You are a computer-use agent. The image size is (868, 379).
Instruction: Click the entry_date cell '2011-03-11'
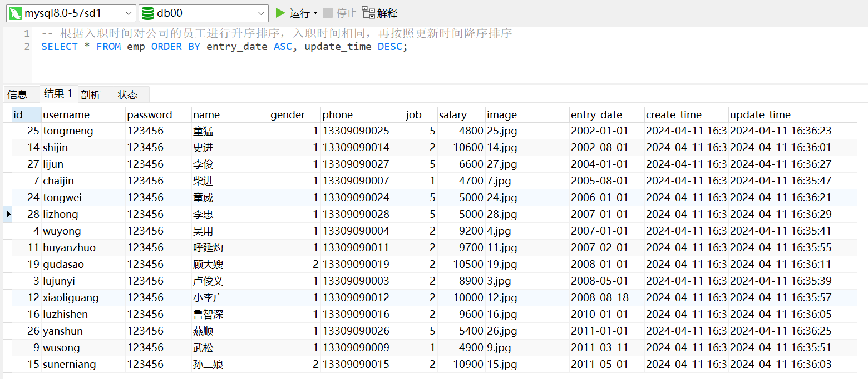[x=607, y=348]
